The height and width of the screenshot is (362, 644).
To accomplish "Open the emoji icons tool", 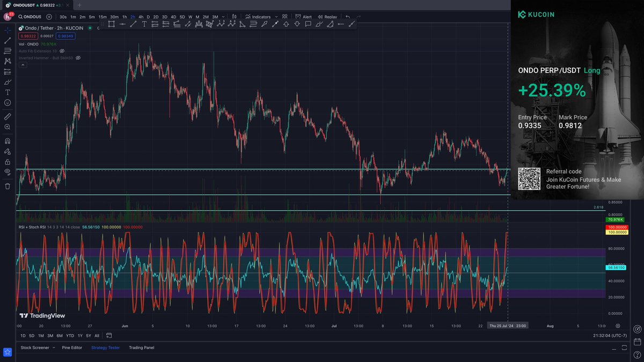I will (8, 102).
